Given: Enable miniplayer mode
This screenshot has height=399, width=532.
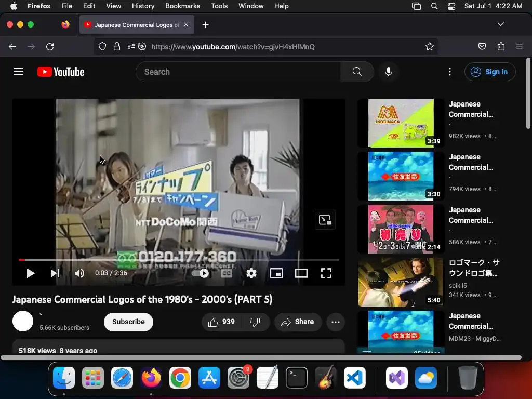Looking at the screenshot, I should pyautogui.click(x=276, y=273).
